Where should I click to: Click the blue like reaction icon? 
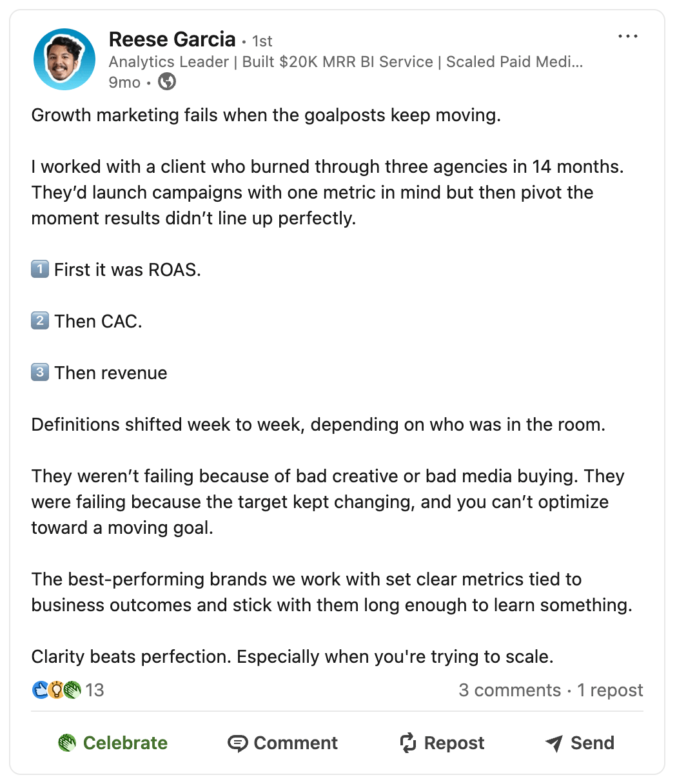coord(40,690)
